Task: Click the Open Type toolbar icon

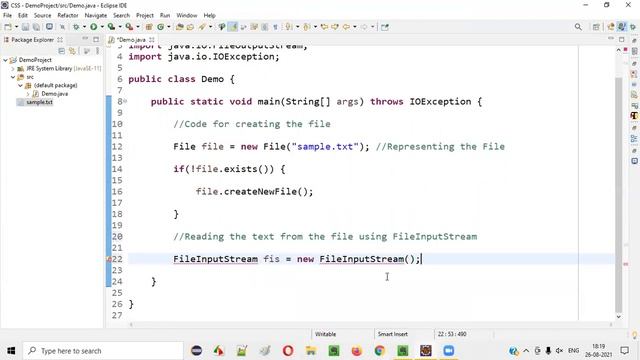Action: tap(180, 27)
